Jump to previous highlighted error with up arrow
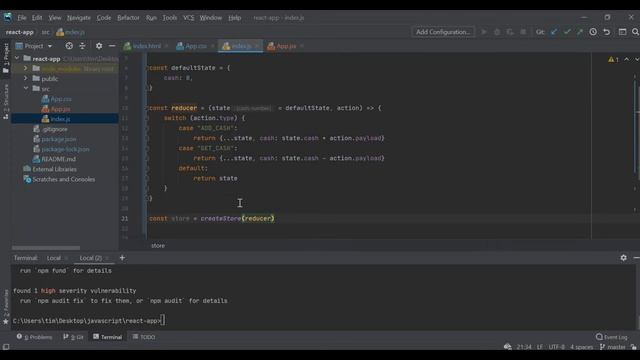 tap(627, 60)
